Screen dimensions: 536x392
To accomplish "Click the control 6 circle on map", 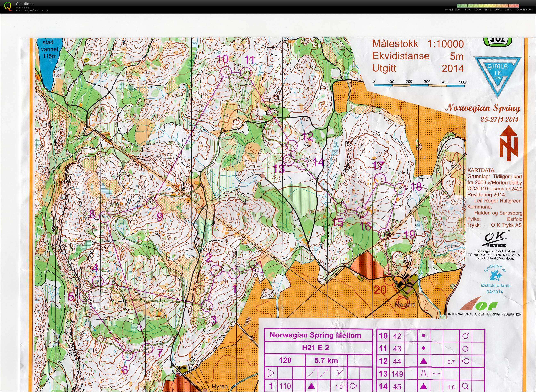I will tap(127, 355).
